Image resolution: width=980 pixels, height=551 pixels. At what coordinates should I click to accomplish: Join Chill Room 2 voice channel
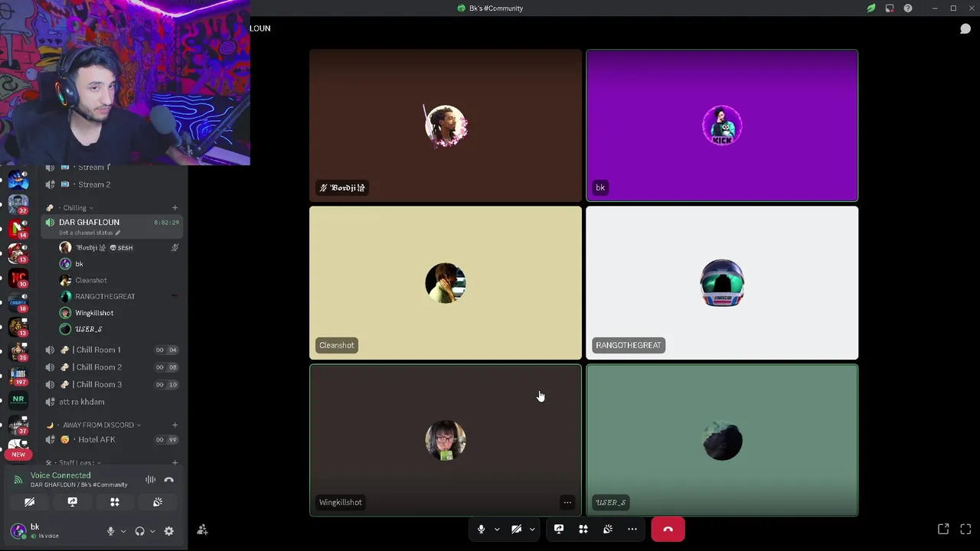click(x=112, y=367)
